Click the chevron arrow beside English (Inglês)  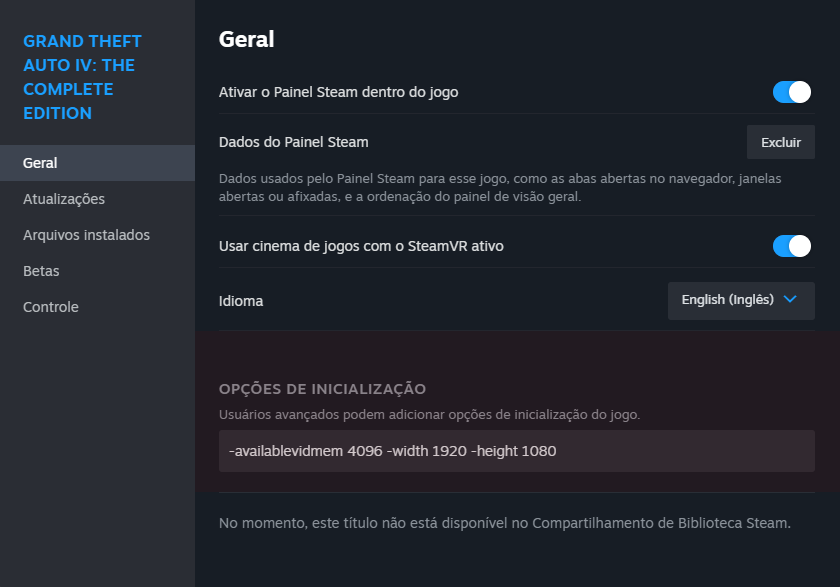pos(790,299)
